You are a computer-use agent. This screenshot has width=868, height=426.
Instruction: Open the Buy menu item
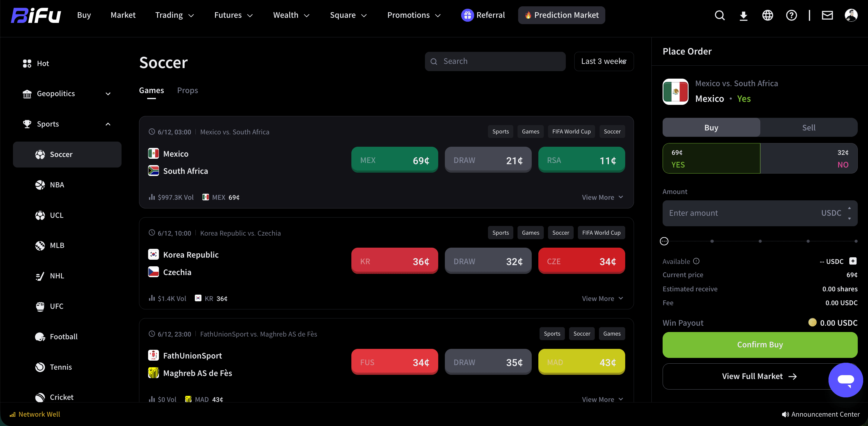(84, 15)
